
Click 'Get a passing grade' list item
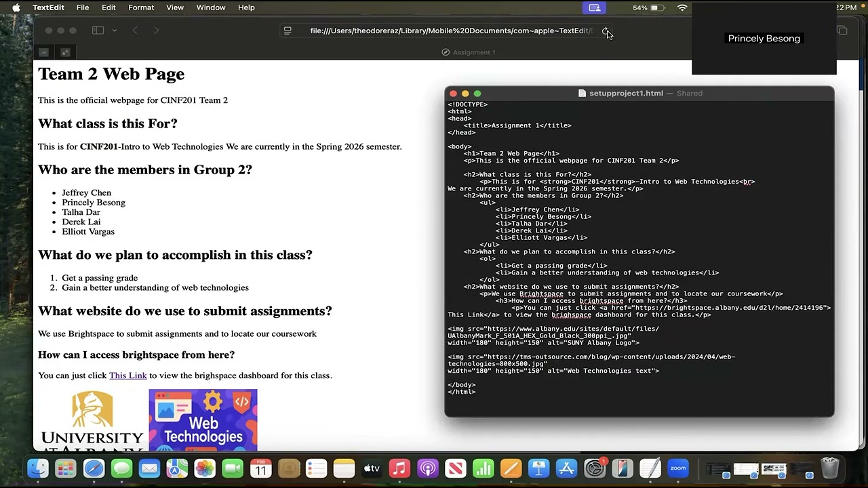(100, 278)
